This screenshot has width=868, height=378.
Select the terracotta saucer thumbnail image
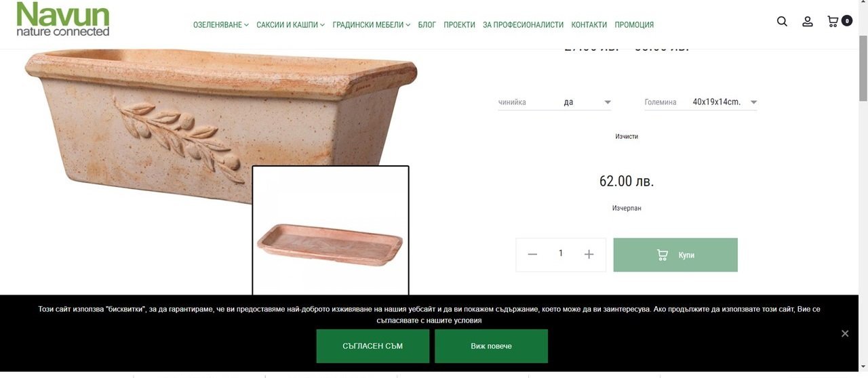(x=331, y=230)
